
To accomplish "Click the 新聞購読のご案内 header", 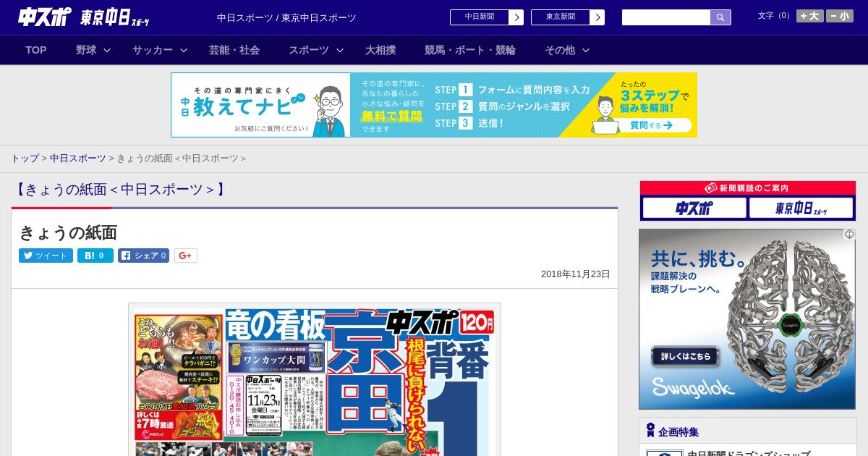I will [748, 188].
